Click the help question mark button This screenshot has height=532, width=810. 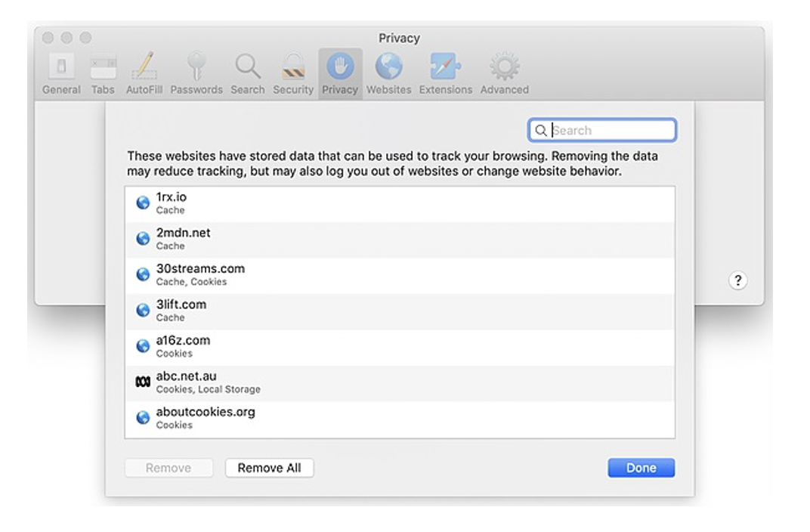[x=737, y=280]
